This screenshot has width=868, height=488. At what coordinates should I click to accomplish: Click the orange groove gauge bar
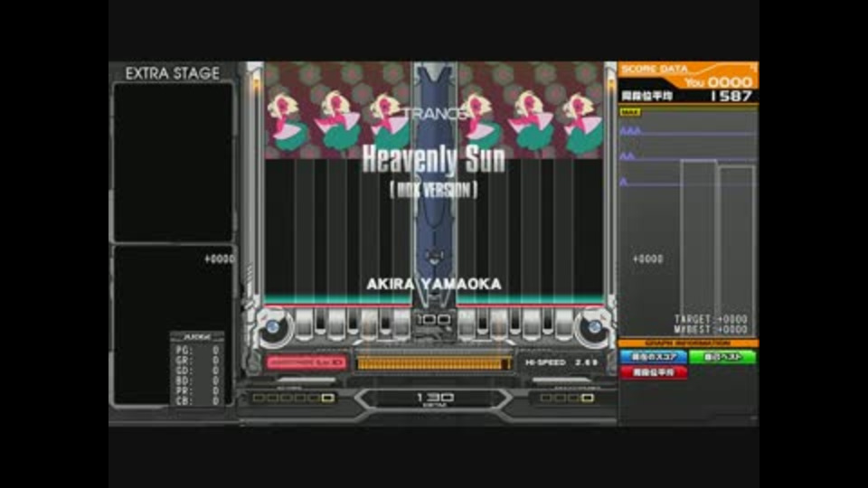[434, 363]
